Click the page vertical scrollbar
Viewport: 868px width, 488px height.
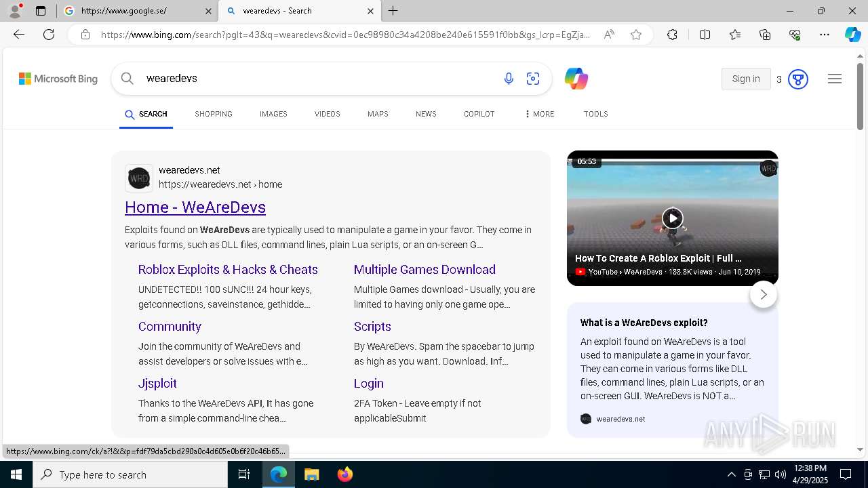tap(860, 96)
